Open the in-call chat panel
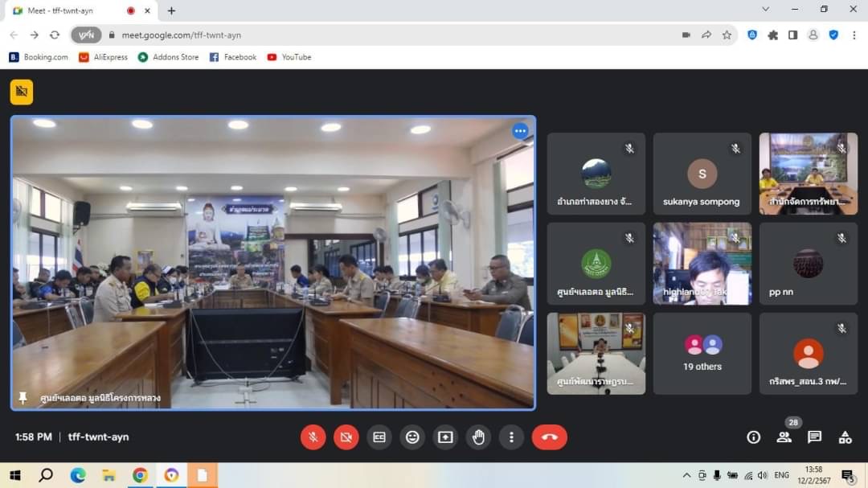The height and width of the screenshot is (488, 868). pos(814,437)
